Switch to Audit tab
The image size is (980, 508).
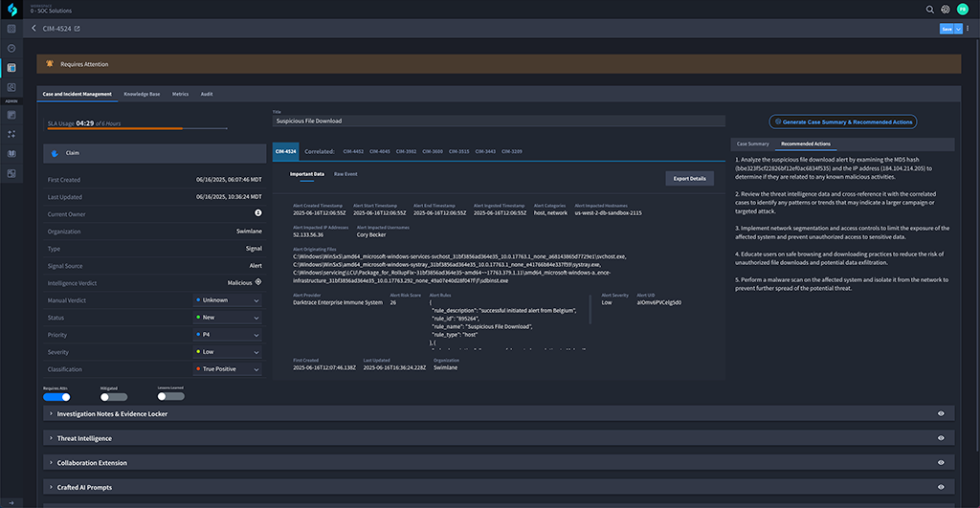[207, 94]
